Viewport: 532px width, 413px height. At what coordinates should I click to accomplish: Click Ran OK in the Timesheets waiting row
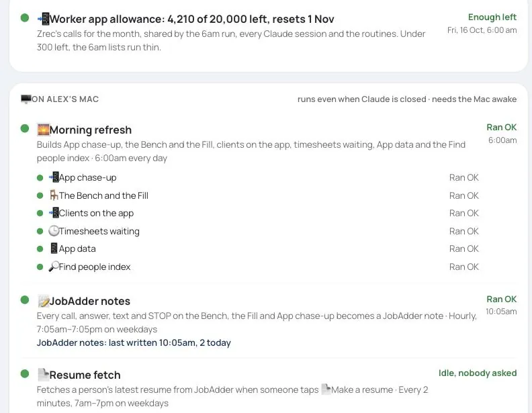click(463, 231)
